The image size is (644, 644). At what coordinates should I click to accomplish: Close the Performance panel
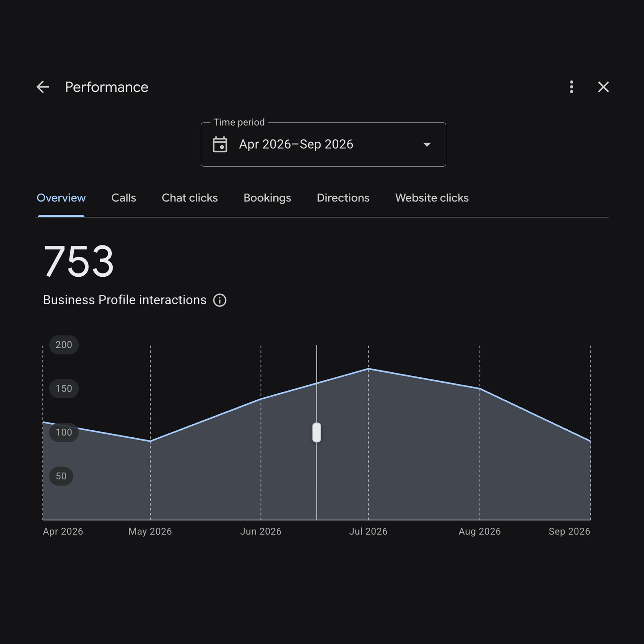603,87
